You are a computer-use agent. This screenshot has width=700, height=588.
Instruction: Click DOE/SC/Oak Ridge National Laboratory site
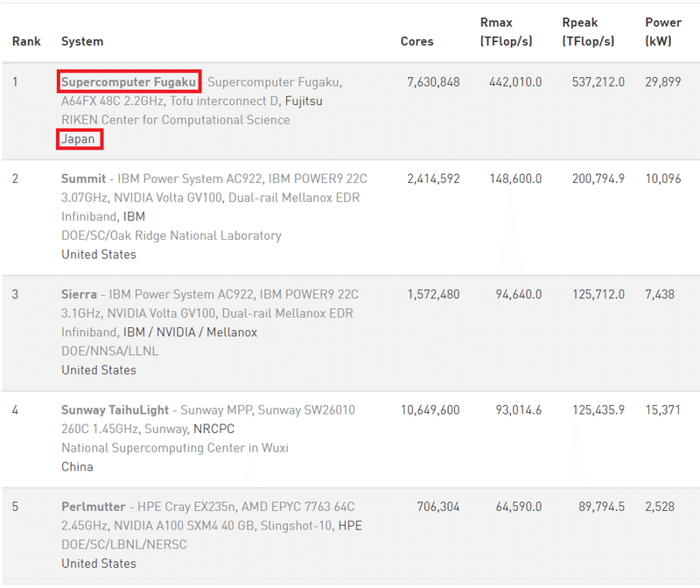point(171,235)
